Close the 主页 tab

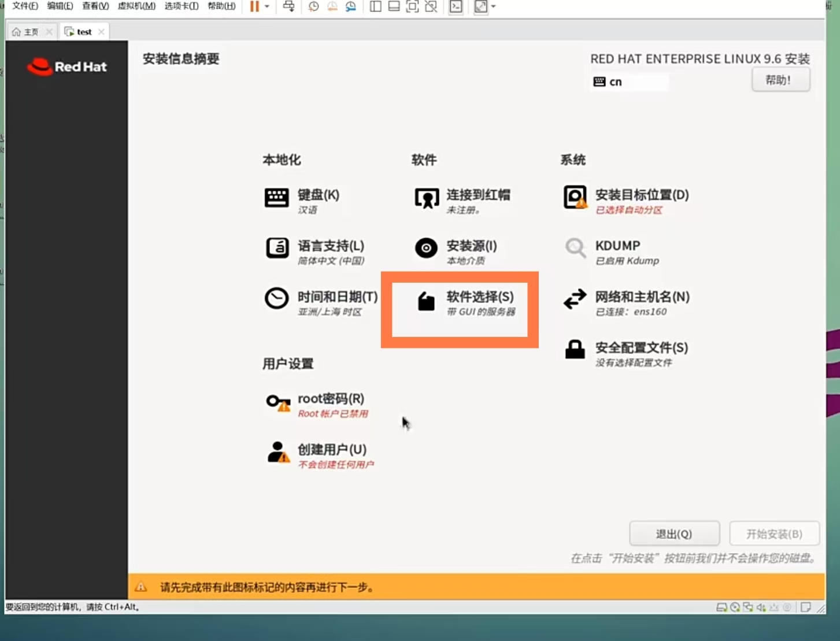(x=49, y=32)
